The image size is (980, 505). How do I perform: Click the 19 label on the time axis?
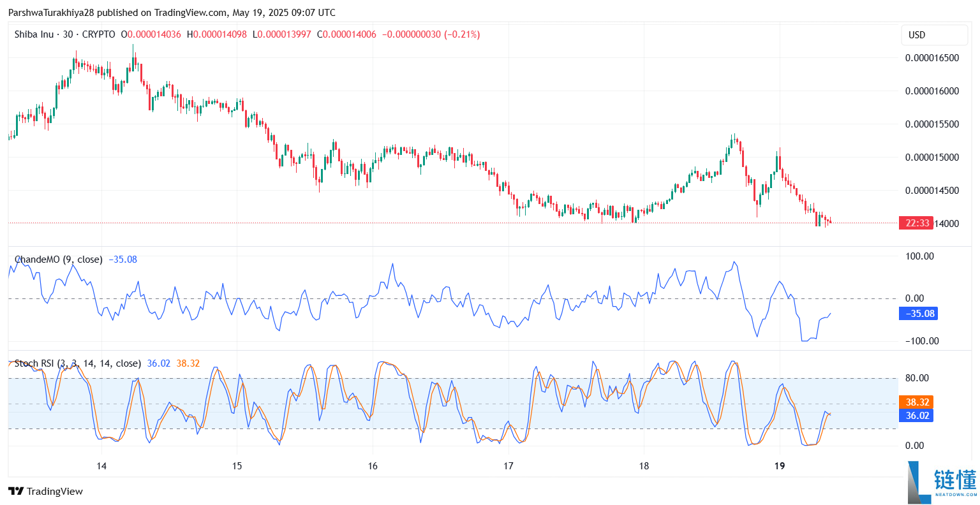point(779,466)
